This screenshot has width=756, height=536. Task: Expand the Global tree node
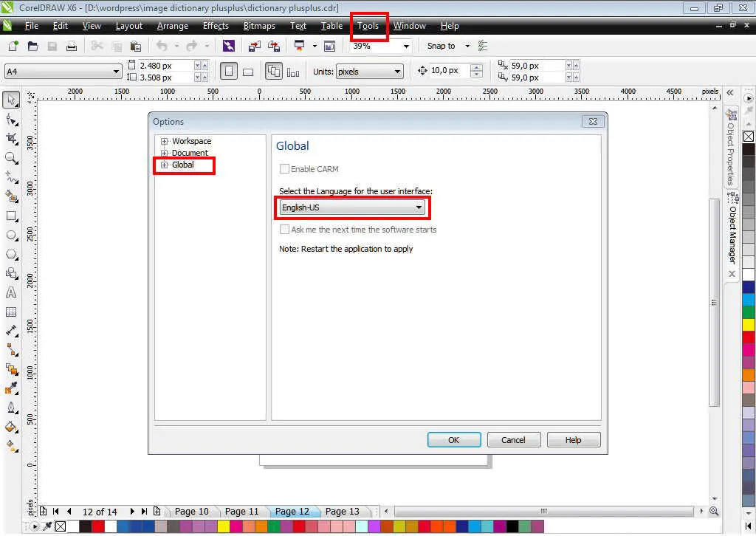click(164, 165)
